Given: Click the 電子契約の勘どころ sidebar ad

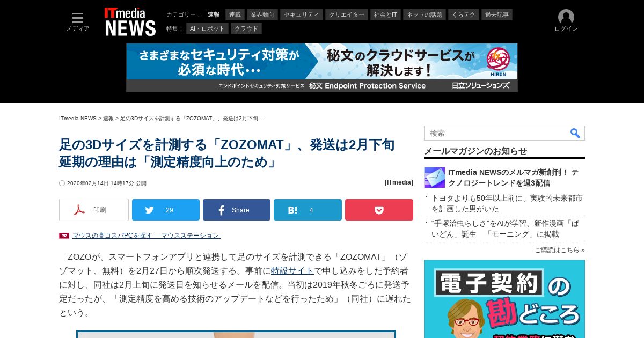Looking at the screenshot, I should click(x=504, y=299).
